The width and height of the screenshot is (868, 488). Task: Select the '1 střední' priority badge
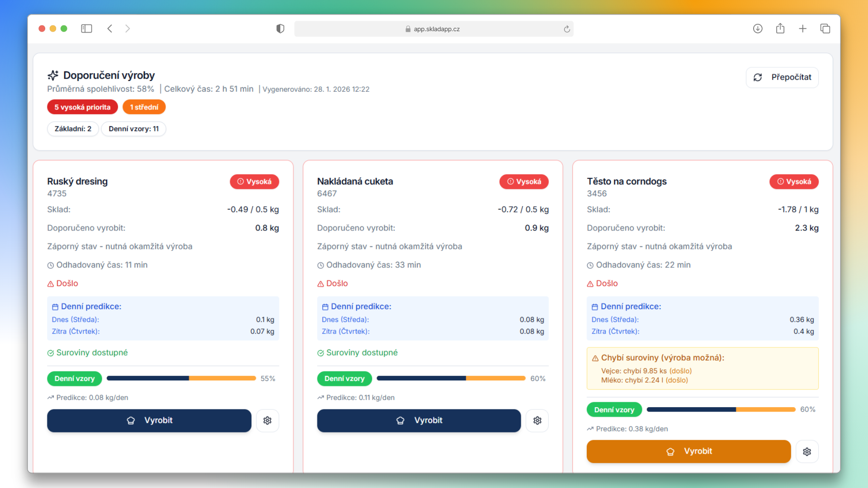pyautogui.click(x=144, y=107)
